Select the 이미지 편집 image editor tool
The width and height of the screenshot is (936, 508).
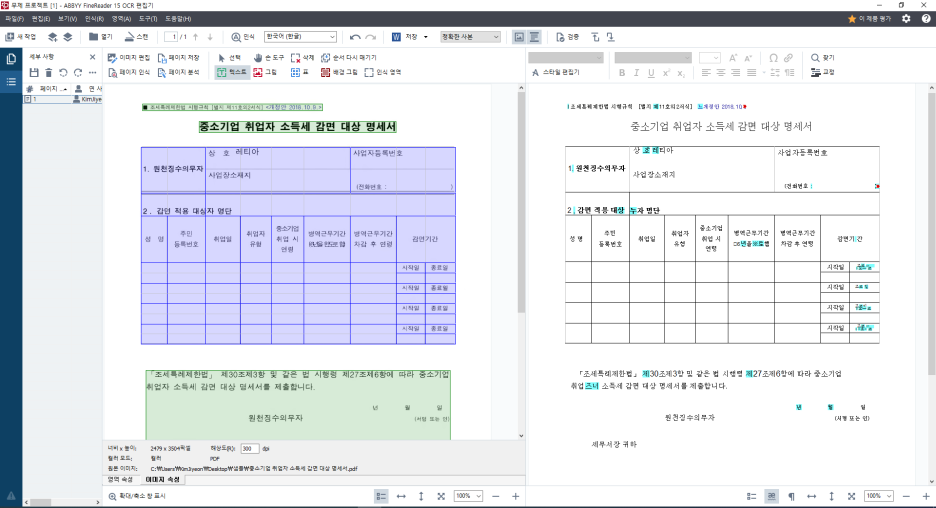click(129, 58)
